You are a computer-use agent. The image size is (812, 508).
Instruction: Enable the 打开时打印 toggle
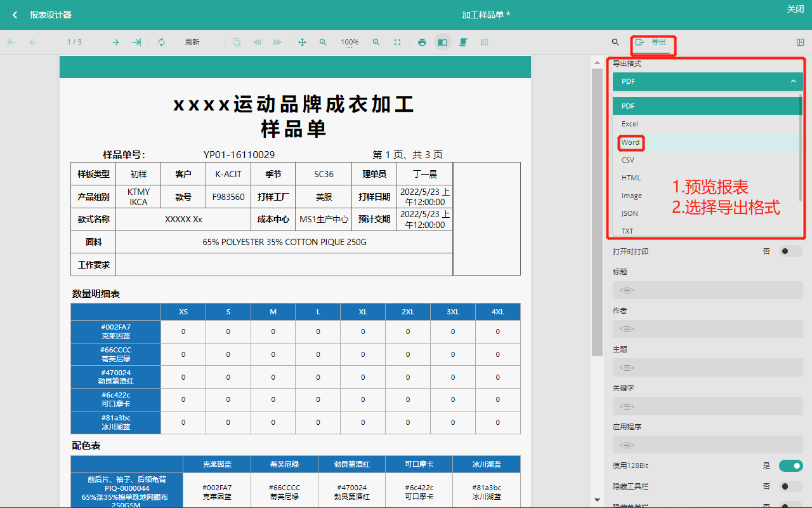pyautogui.click(x=790, y=251)
